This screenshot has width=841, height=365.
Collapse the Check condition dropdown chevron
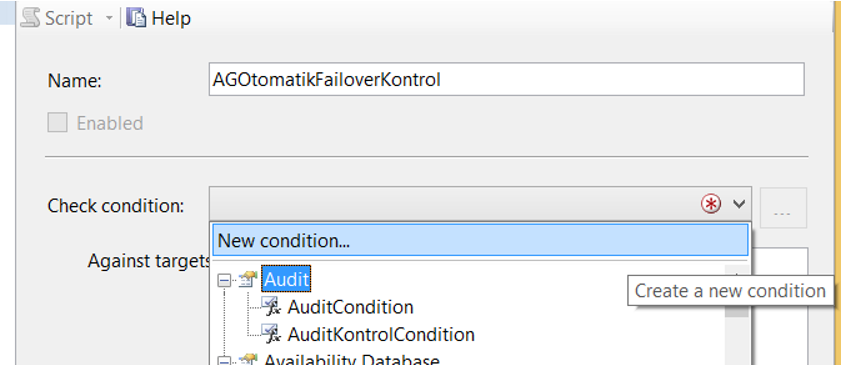pos(739,204)
